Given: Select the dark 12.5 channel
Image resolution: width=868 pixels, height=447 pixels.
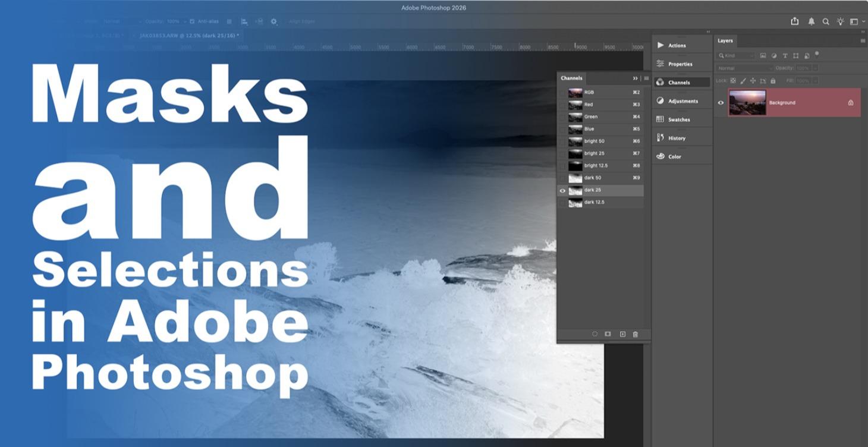Looking at the screenshot, I should tap(601, 202).
